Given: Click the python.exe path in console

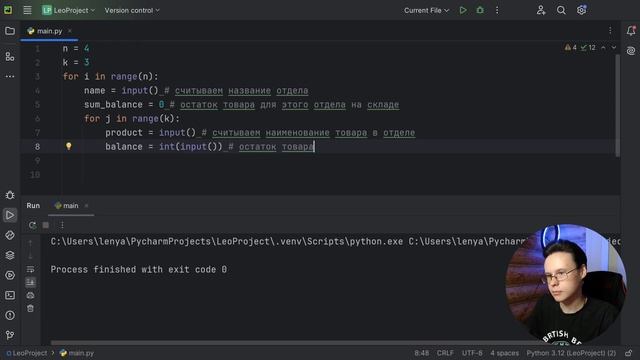Looking at the screenshot, I should [x=227, y=242].
